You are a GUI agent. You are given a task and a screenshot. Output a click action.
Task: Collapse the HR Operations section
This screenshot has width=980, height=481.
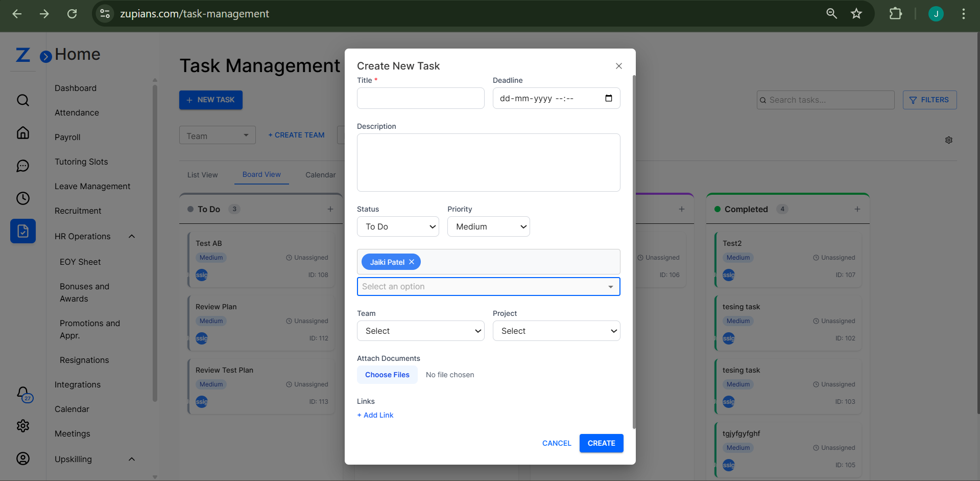(x=131, y=236)
